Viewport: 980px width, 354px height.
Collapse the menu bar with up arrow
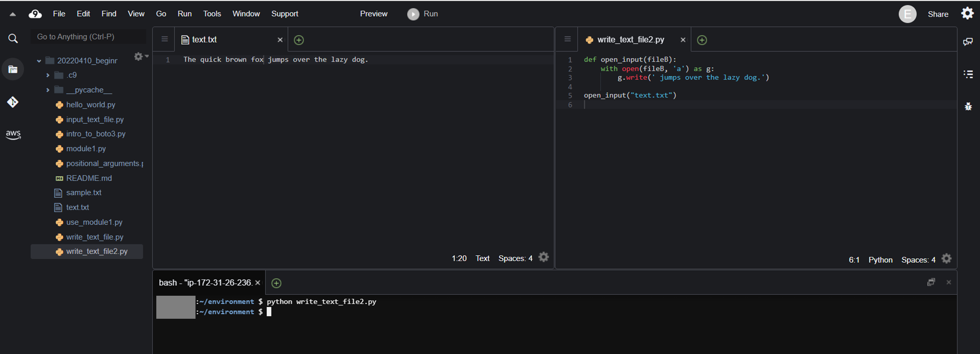[x=13, y=14]
